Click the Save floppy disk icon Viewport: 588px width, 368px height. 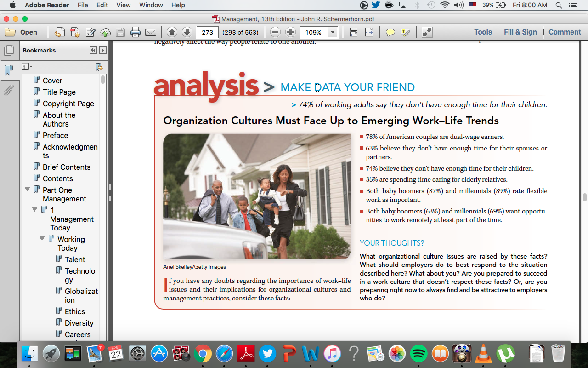click(x=120, y=32)
